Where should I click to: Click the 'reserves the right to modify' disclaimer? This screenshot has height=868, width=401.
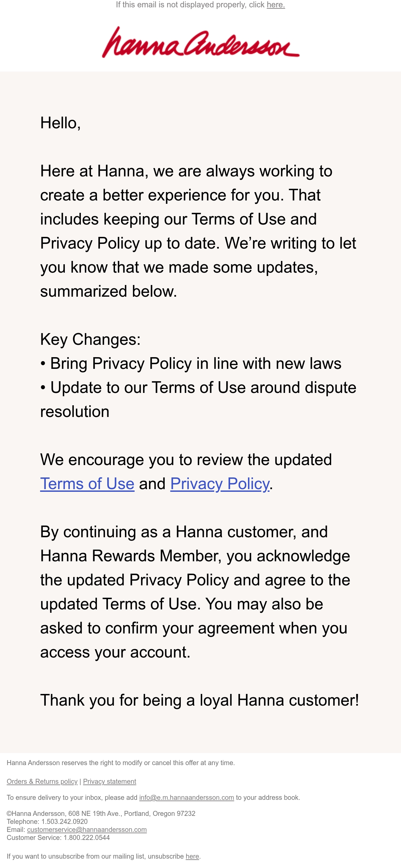[121, 763]
